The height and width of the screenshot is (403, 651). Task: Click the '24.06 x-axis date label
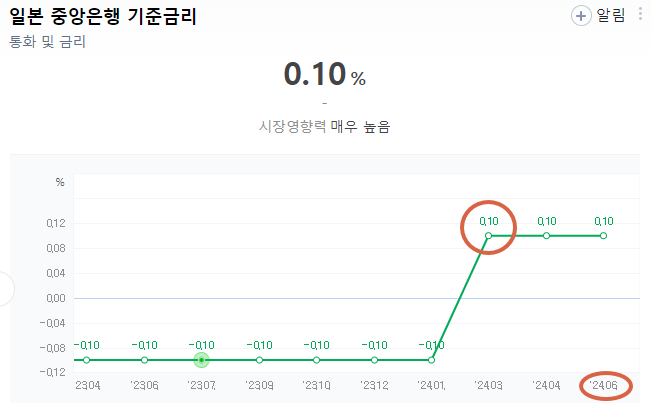[x=604, y=386]
